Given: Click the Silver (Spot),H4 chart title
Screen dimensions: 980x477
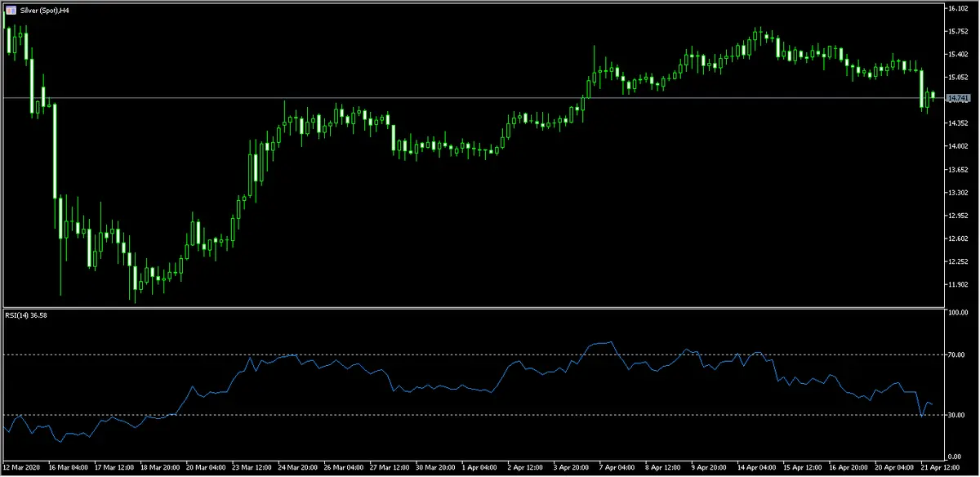Looking at the screenshot, I should pyautogui.click(x=43, y=8).
